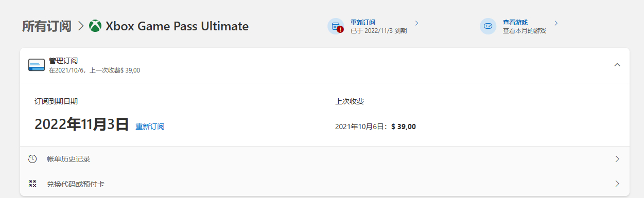The width and height of the screenshot is (644, 198).
Task: Click the credit card icon for 管理订阅
Action: pos(37,65)
